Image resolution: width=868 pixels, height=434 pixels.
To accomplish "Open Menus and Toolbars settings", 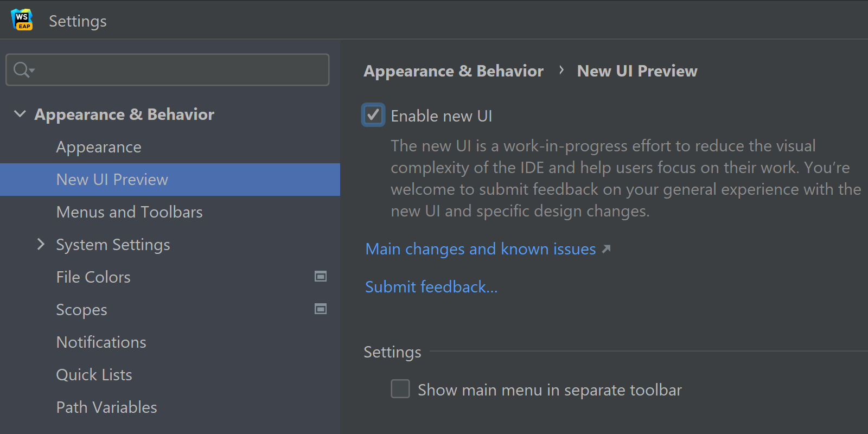I will tap(129, 212).
